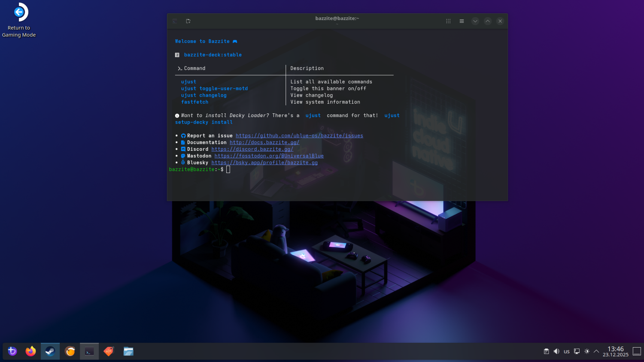Open the volume control tray icon
644x362 pixels.
click(x=556, y=351)
